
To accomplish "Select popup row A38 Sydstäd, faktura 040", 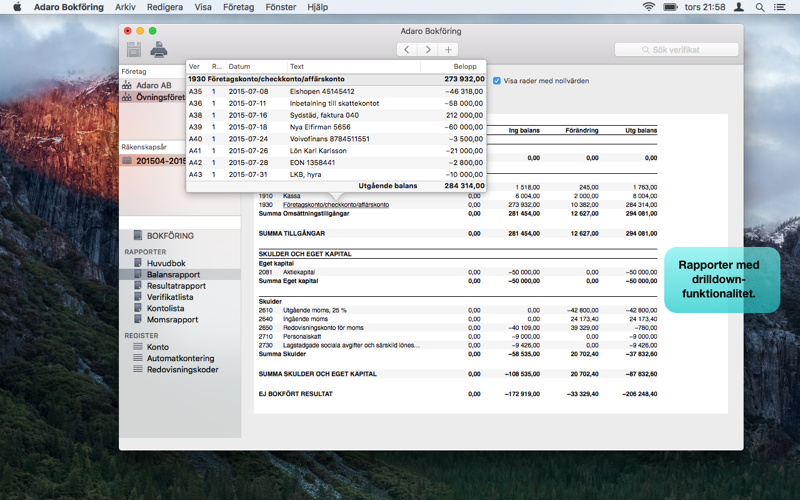I will pyautogui.click(x=336, y=115).
